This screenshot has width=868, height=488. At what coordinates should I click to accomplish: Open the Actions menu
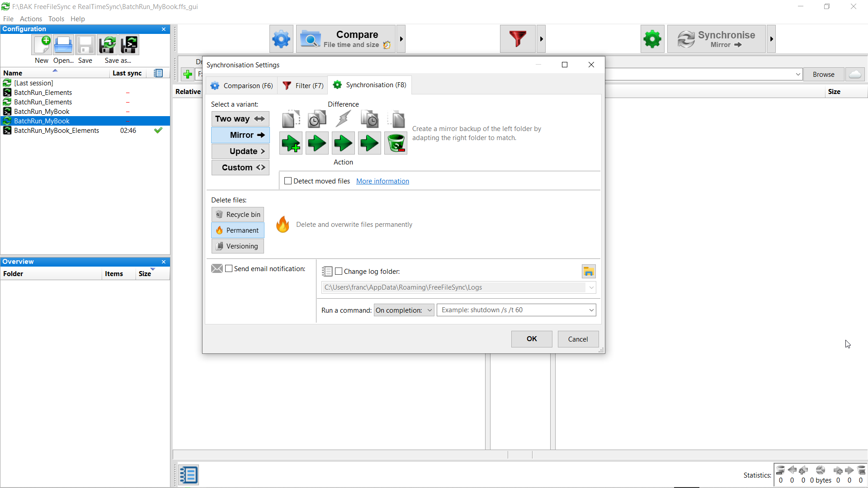point(31,19)
